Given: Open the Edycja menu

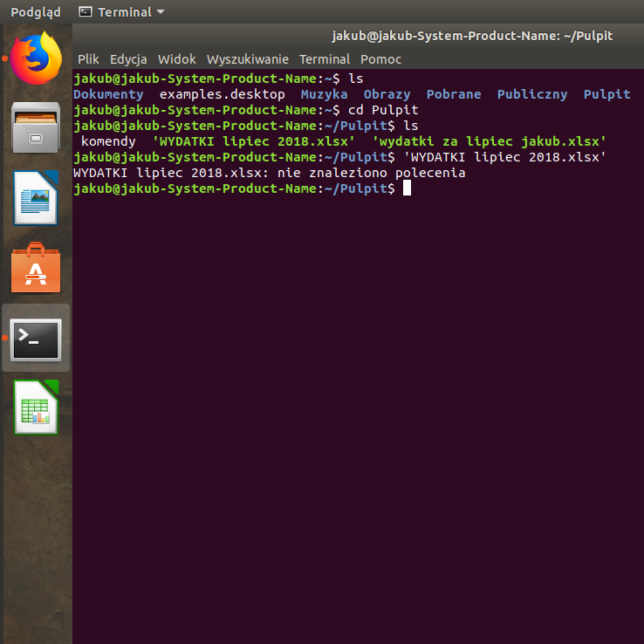Looking at the screenshot, I should [128, 59].
